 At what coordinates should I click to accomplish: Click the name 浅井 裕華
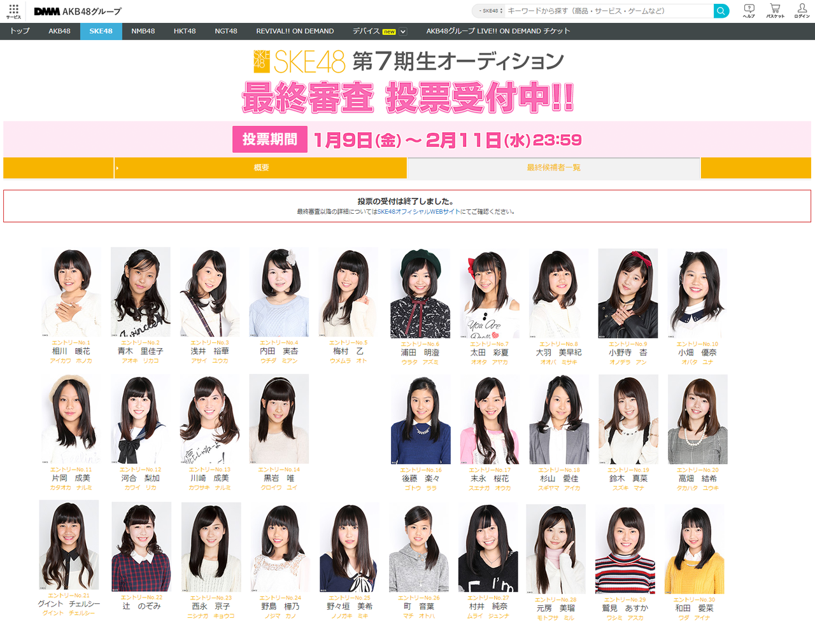[209, 351]
